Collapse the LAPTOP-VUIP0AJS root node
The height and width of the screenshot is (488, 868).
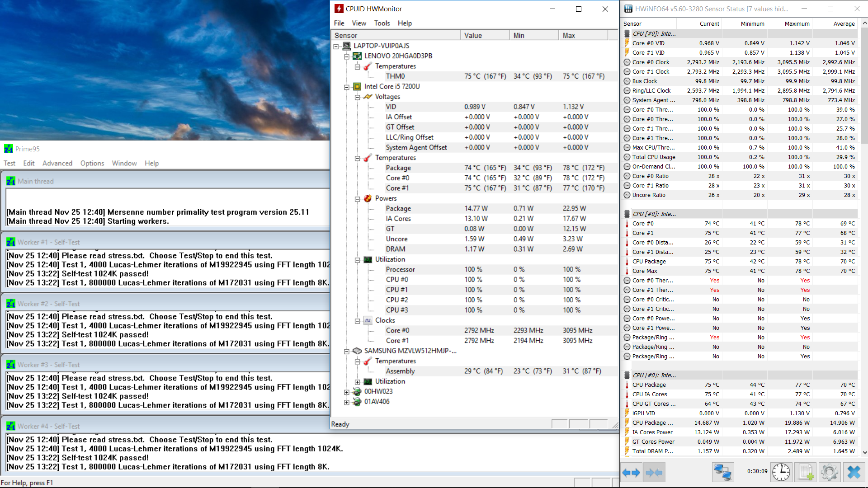(x=336, y=46)
